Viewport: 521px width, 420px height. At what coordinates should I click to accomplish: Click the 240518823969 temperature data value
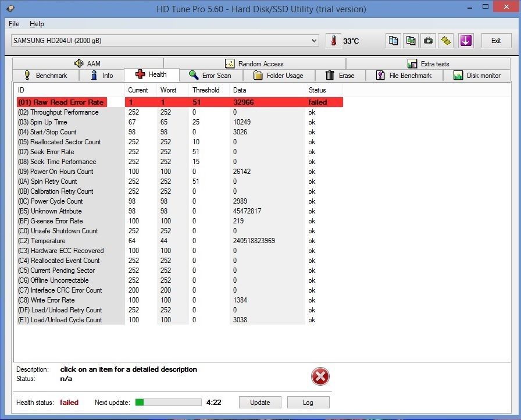pyautogui.click(x=254, y=241)
